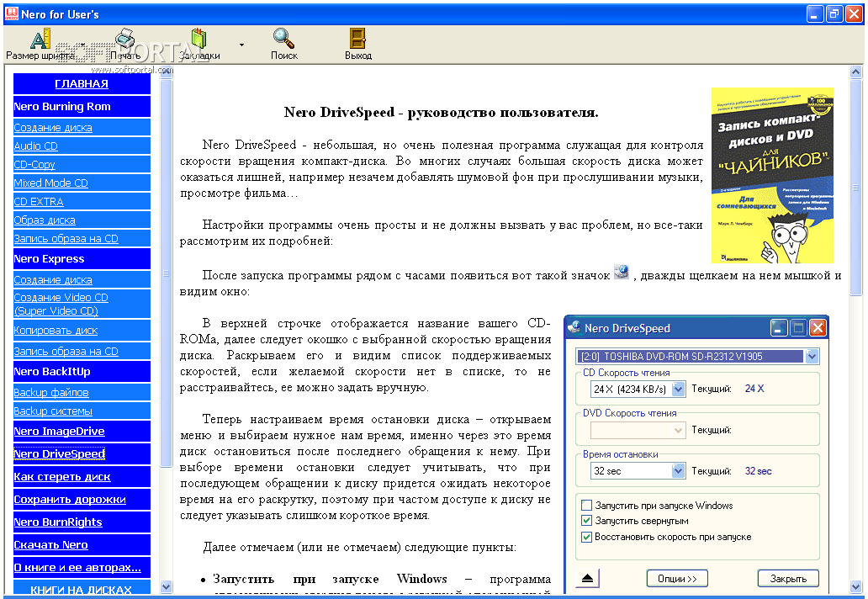Open the Nero BurnRights link
The image size is (868, 599).
click(x=58, y=522)
